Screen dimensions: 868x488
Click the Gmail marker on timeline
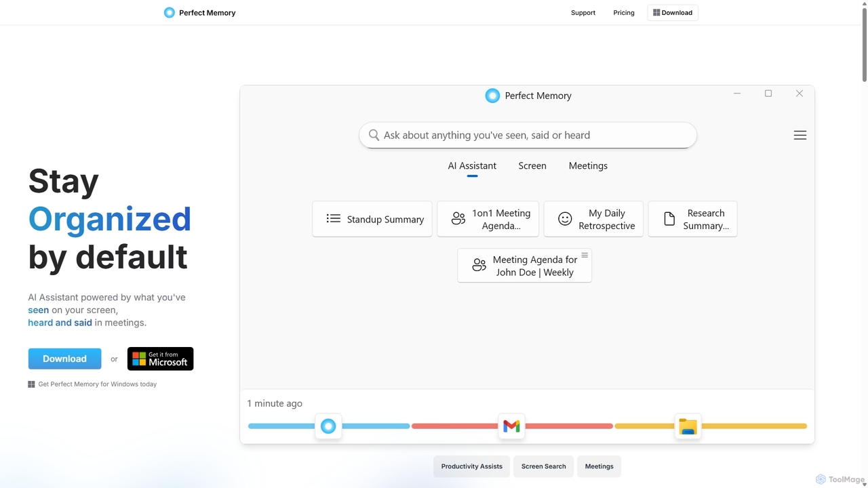511,426
